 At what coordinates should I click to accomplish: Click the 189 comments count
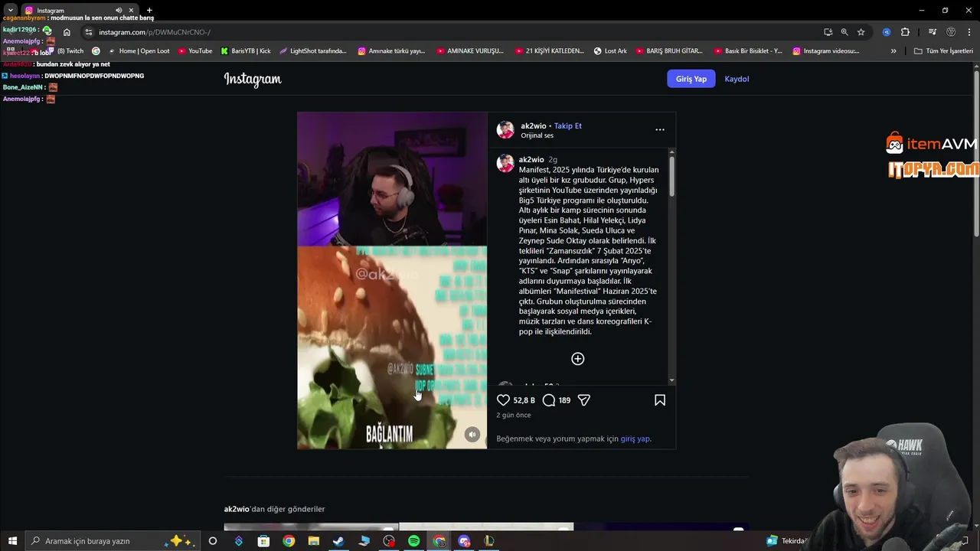point(564,400)
